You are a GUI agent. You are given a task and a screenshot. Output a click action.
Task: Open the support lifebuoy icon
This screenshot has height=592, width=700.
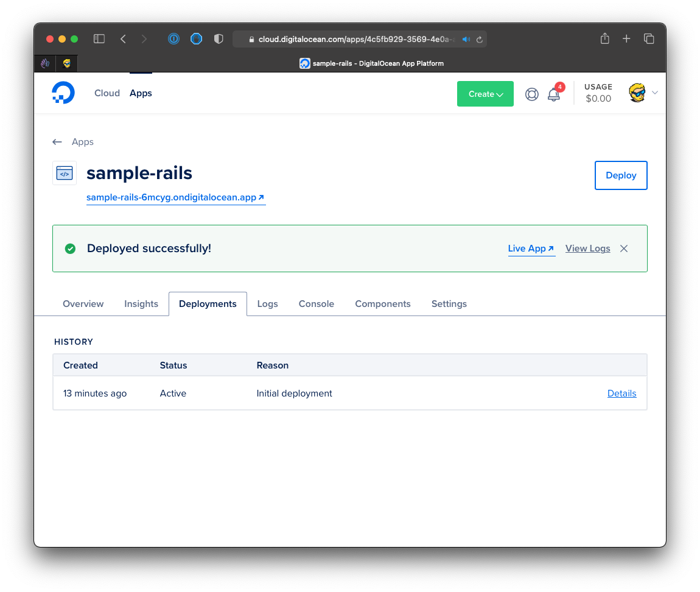tap(531, 94)
